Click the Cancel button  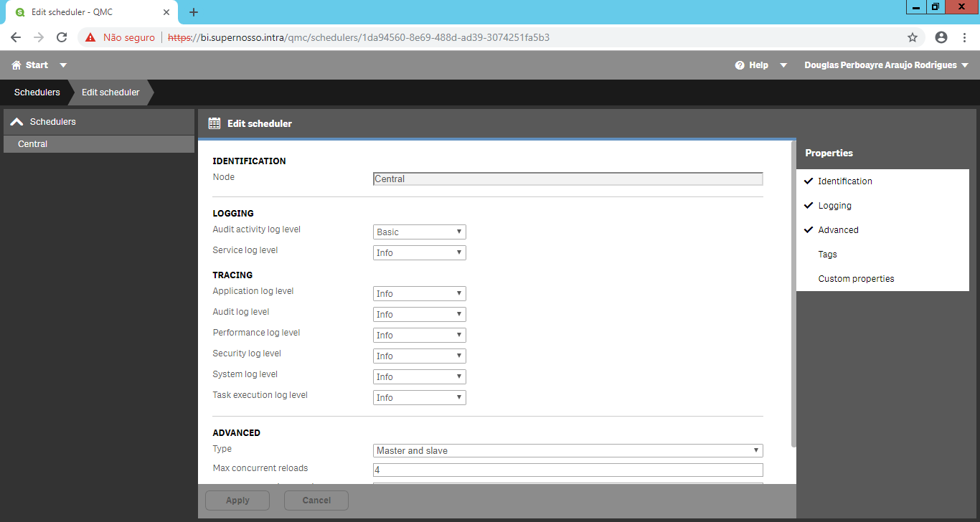coord(316,500)
